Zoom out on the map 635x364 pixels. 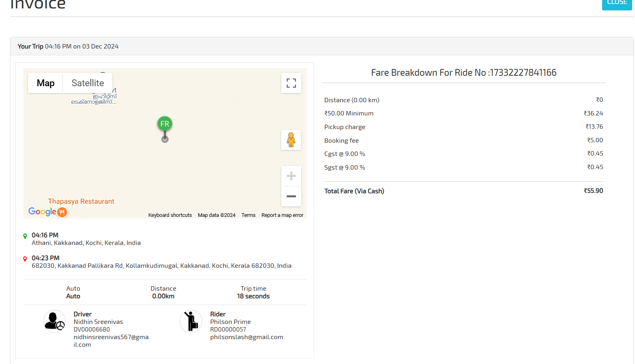click(291, 196)
